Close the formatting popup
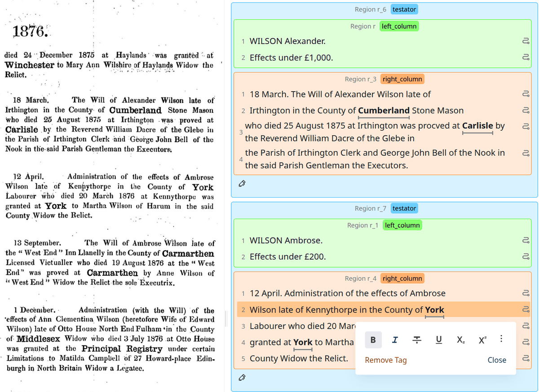The image size is (539, 392). (497, 360)
